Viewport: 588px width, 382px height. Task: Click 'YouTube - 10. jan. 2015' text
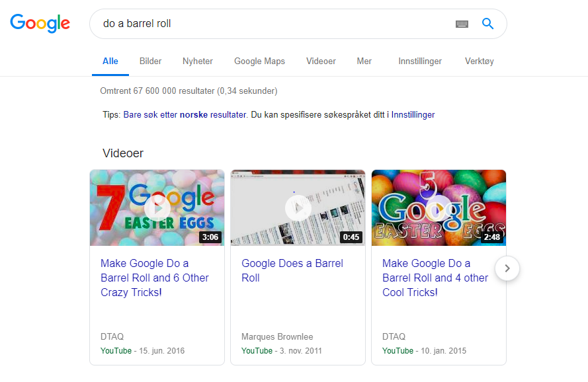[x=424, y=351]
